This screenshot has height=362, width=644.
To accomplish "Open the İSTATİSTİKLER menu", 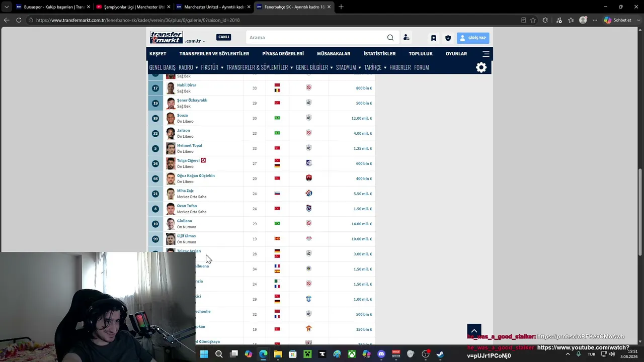I will coord(379,54).
